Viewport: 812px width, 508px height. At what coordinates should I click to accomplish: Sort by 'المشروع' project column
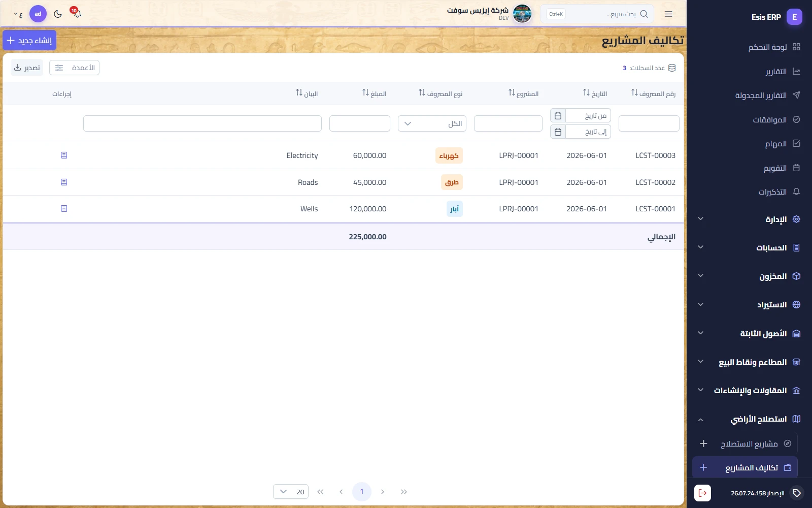point(523,93)
